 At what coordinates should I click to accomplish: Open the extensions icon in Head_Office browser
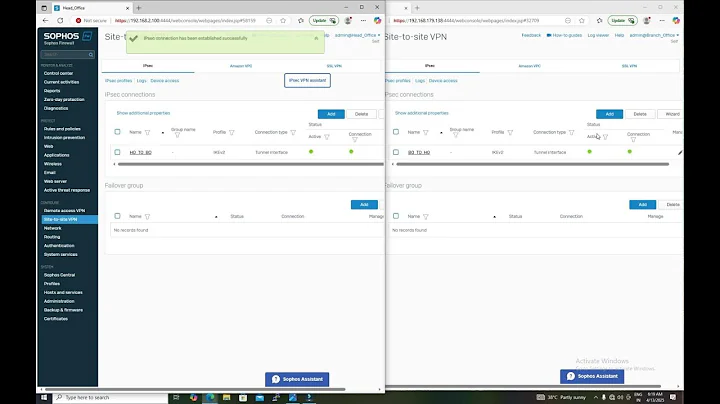301,21
